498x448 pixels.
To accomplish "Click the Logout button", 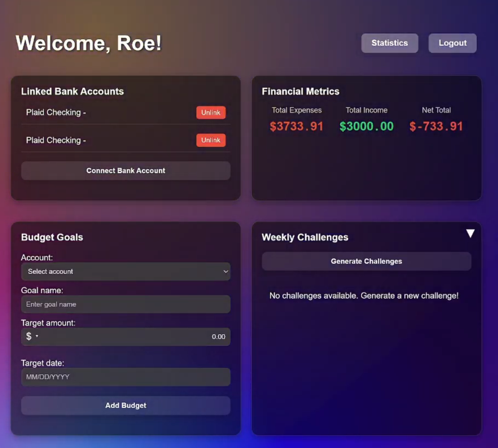I will (x=452, y=43).
